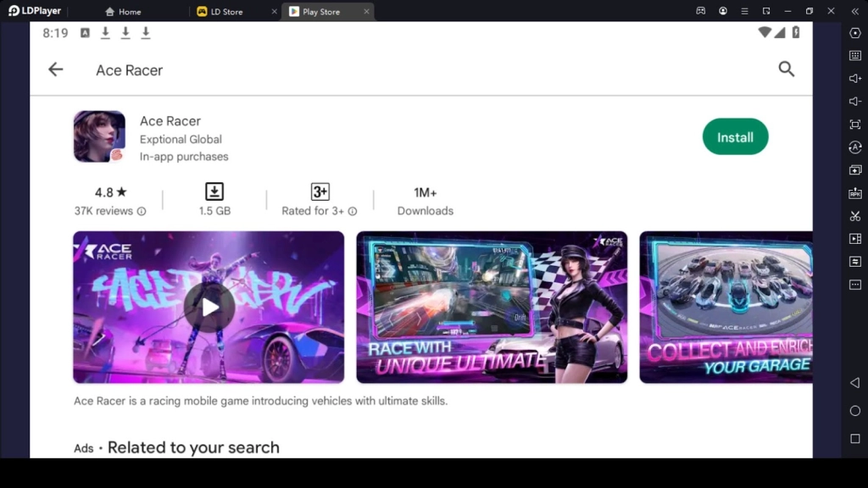Viewport: 868px width, 488px height.
Task: Click the 8:19 clock in the status bar
Action: 55,33
